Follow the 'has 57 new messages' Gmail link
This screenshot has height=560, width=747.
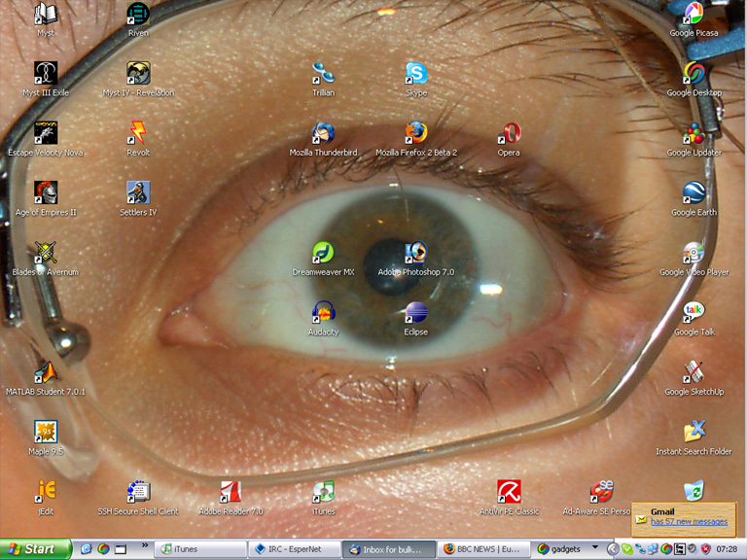tap(689, 521)
